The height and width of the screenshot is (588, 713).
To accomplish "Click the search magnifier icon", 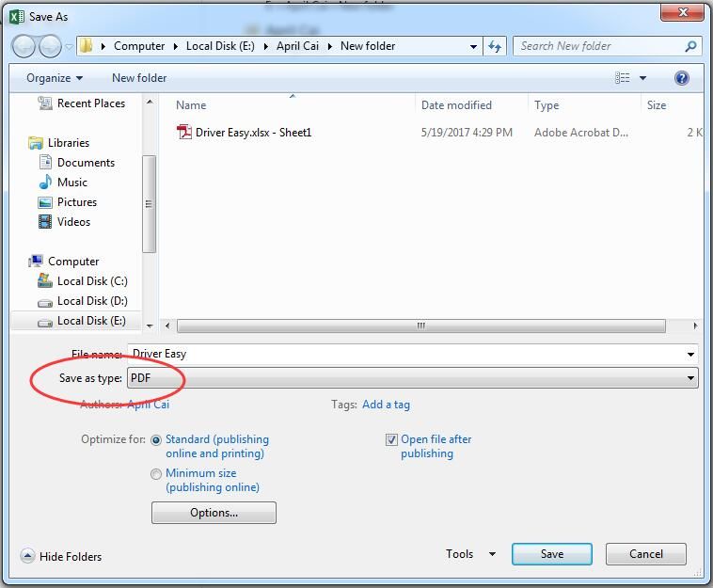I will (x=690, y=46).
